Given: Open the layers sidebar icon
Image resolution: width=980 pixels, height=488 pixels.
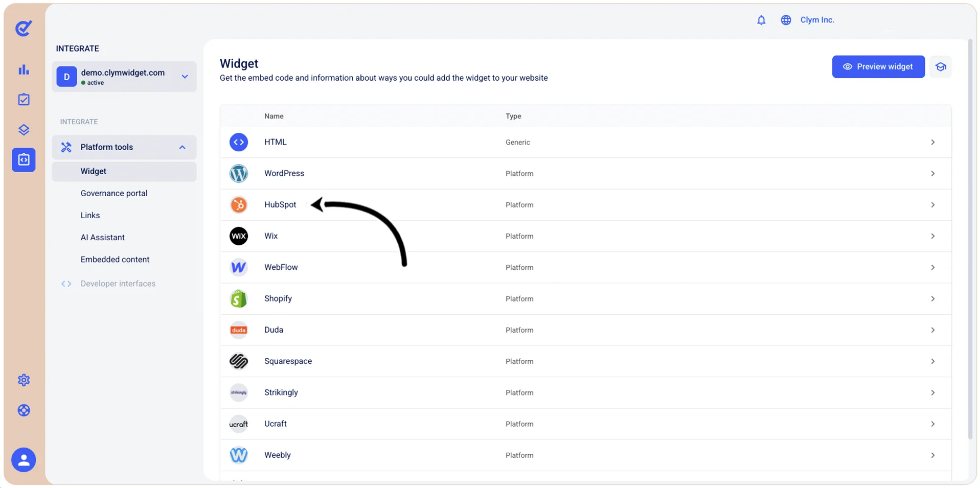Looking at the screenshot, I should pyautogui.click(x=24, y=130).
